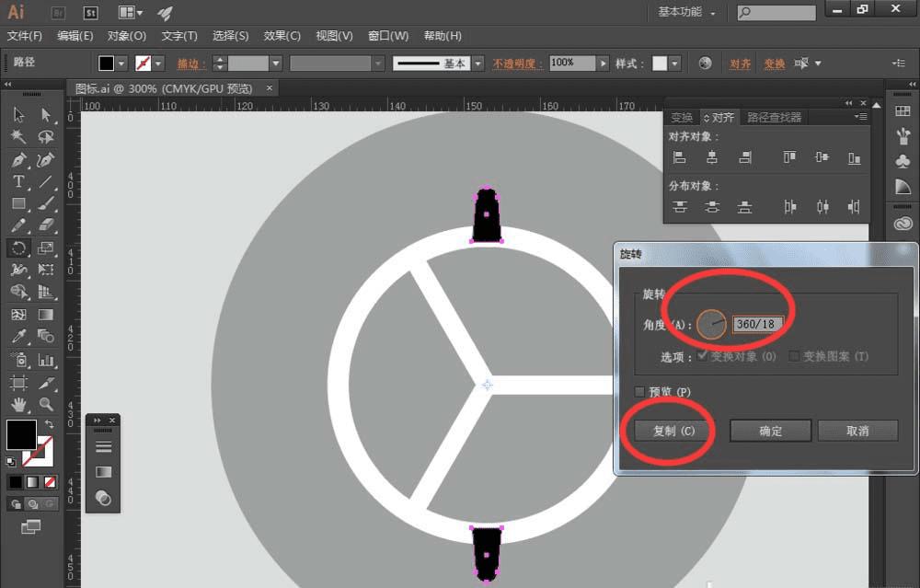Pick the Rectangle tool
The height and width of the screenshot is (588, 920).
(x=18, y=203)
